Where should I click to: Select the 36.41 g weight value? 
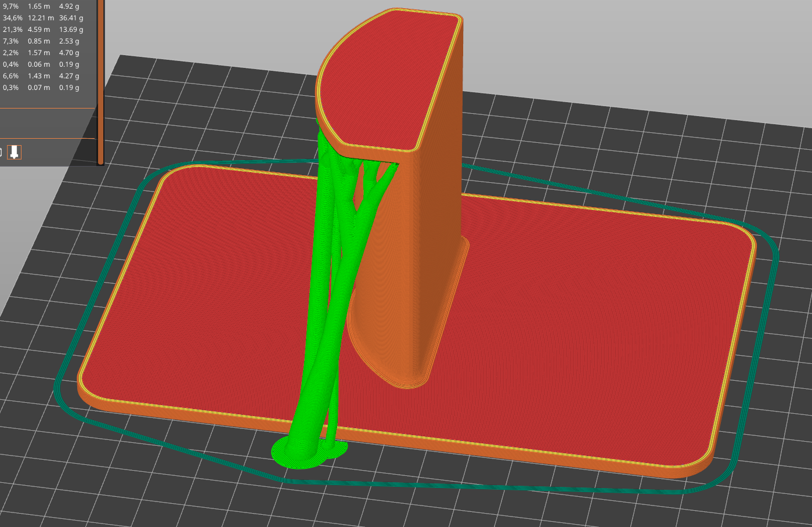point(71,18)
